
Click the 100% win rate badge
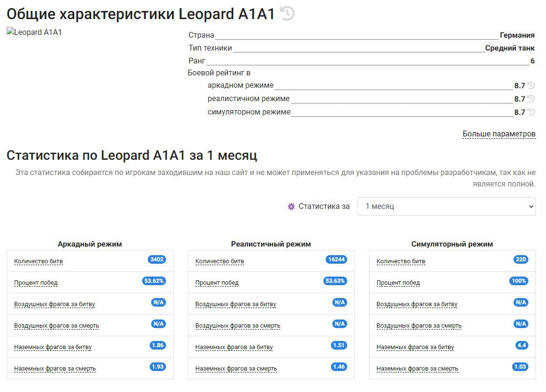tap(518, 281)
